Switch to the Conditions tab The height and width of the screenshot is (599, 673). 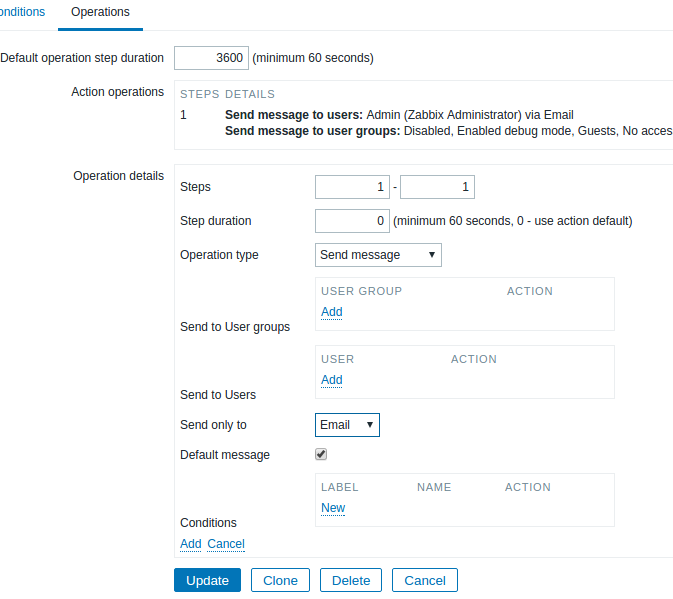click(22, 12)
